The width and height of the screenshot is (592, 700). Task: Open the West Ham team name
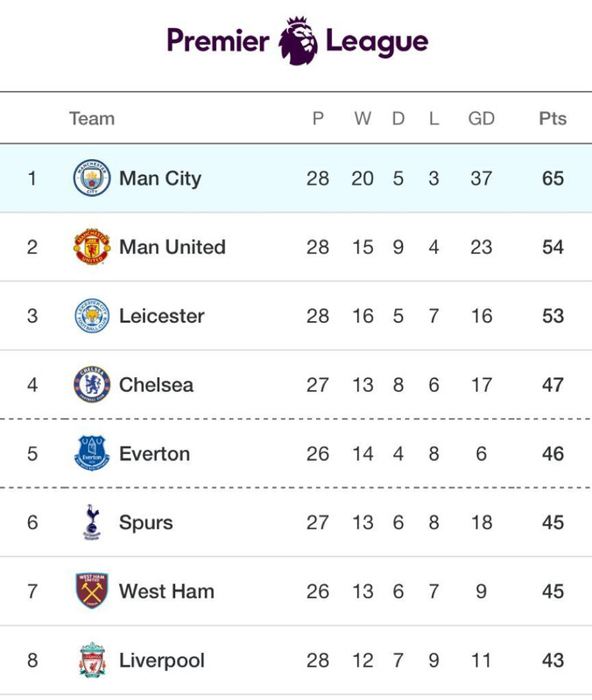(166, 591)
